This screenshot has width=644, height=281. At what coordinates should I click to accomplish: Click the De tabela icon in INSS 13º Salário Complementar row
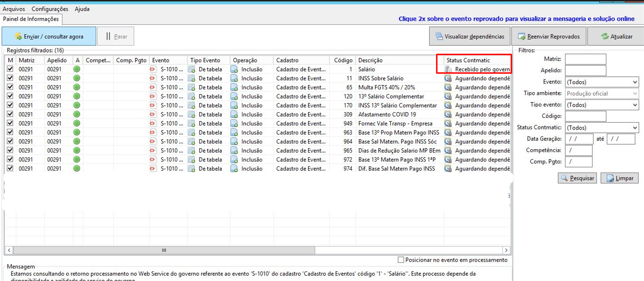(x=192, y=105)
